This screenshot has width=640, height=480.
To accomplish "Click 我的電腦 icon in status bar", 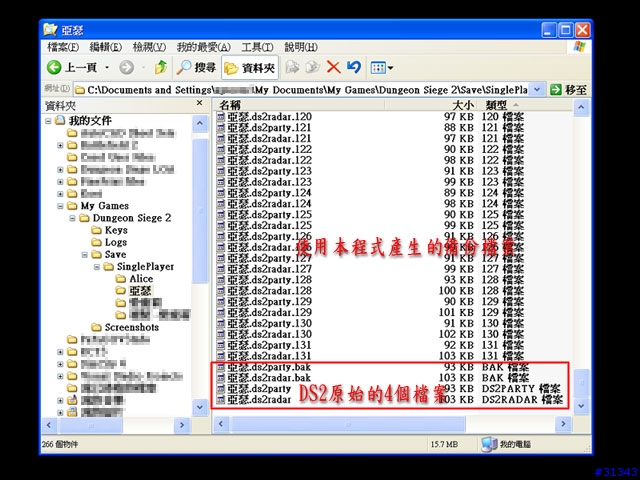I will [489, 444].
